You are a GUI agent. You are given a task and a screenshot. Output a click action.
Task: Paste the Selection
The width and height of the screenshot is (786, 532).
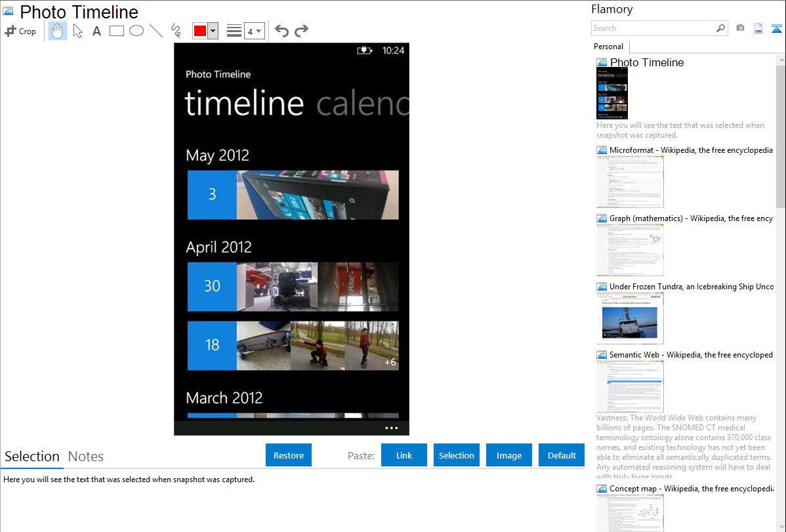coord(457,455)
